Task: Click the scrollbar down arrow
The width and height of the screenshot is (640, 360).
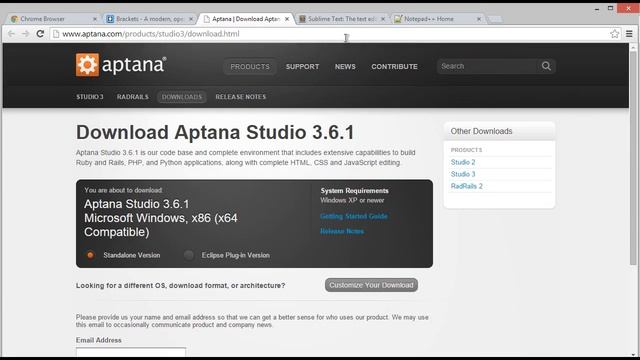Action: [x=633, y=354]
